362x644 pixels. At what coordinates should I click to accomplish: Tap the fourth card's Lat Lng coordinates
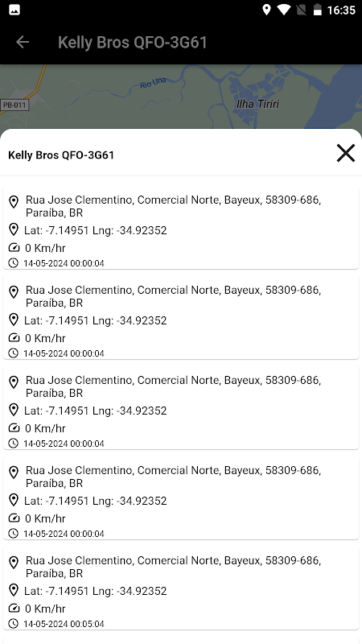tap(95, 501)
